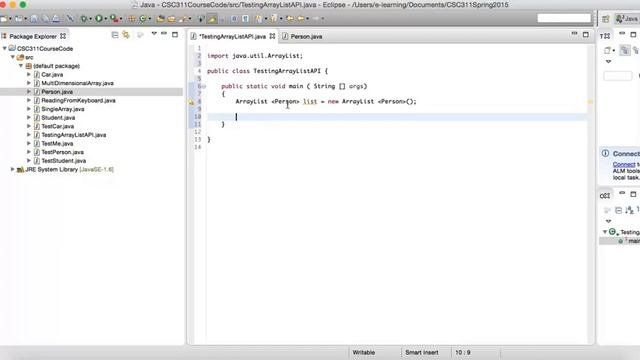Click the Search flashlight toolbar icon

(182, 19)
